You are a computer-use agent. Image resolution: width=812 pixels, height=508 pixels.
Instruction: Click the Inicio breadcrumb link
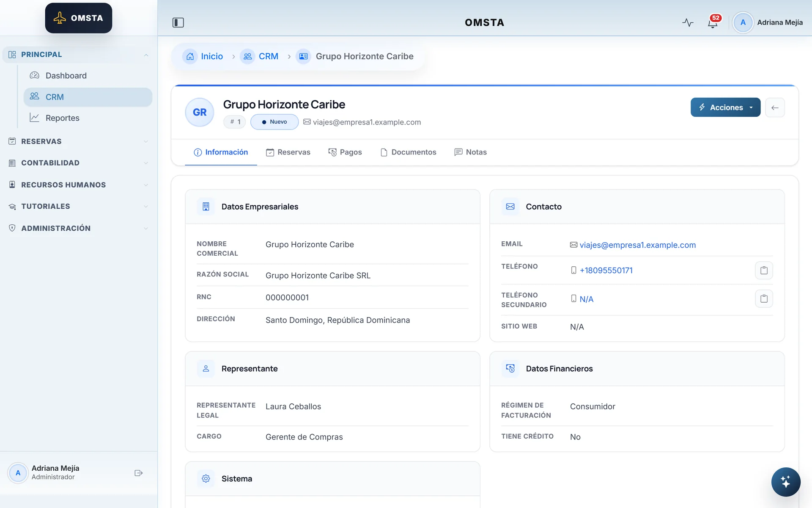point(212,56)
